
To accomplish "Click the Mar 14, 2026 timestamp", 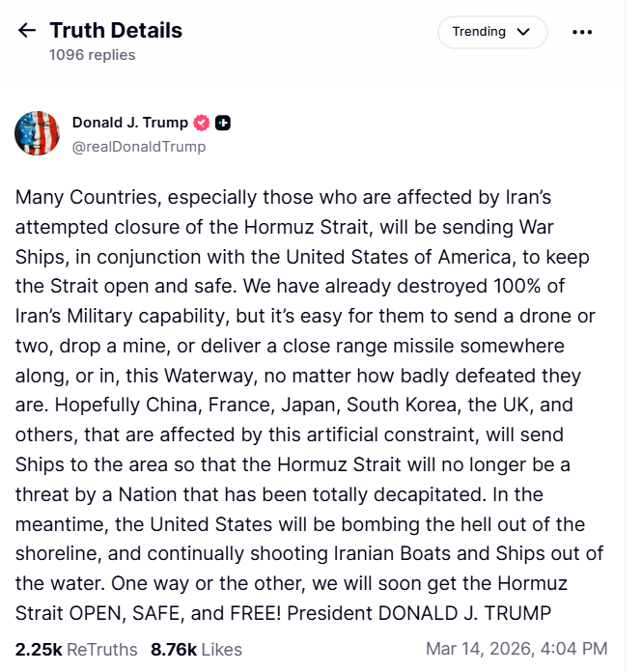I will [516, 649].
